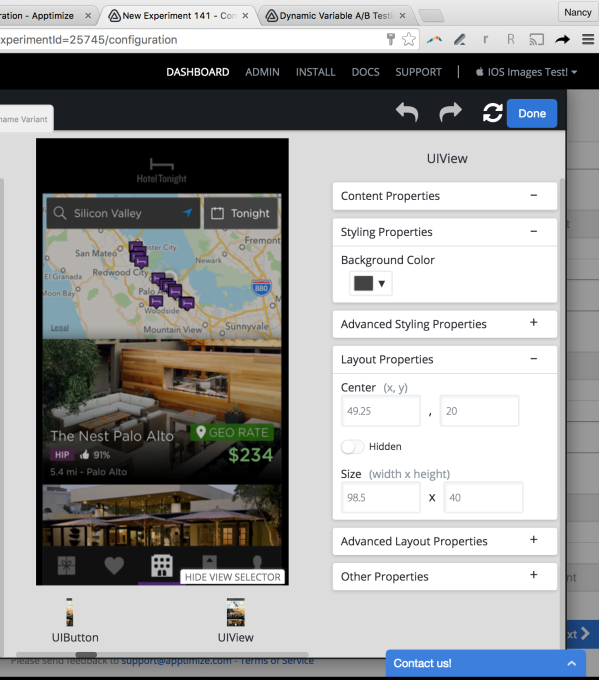This screenshot has width=599, height=680.
Task: Click the undo arrow icon
Action: tap(407, 112)
